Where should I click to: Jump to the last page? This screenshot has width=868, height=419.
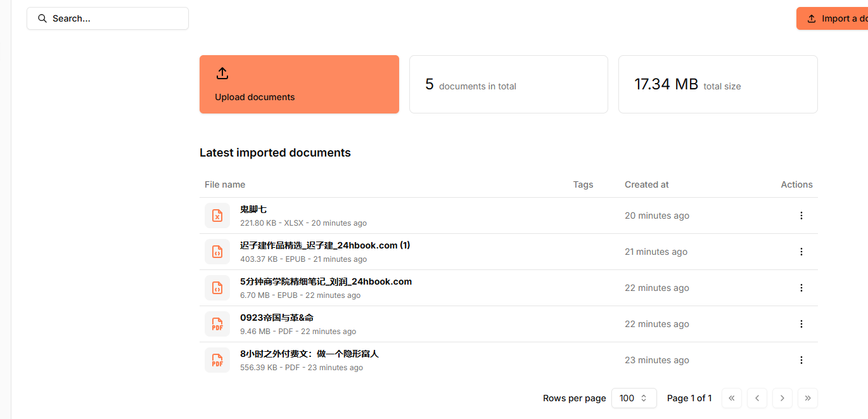click(x=808, y=398)
